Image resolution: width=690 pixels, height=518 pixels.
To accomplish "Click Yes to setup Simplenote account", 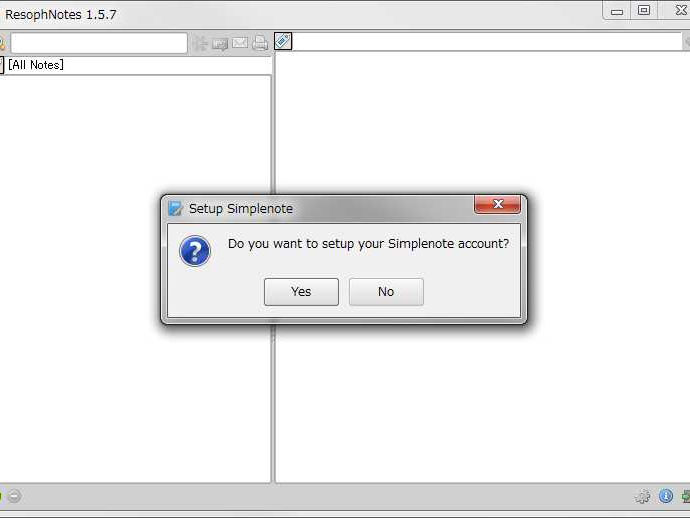I will point(301,292).
